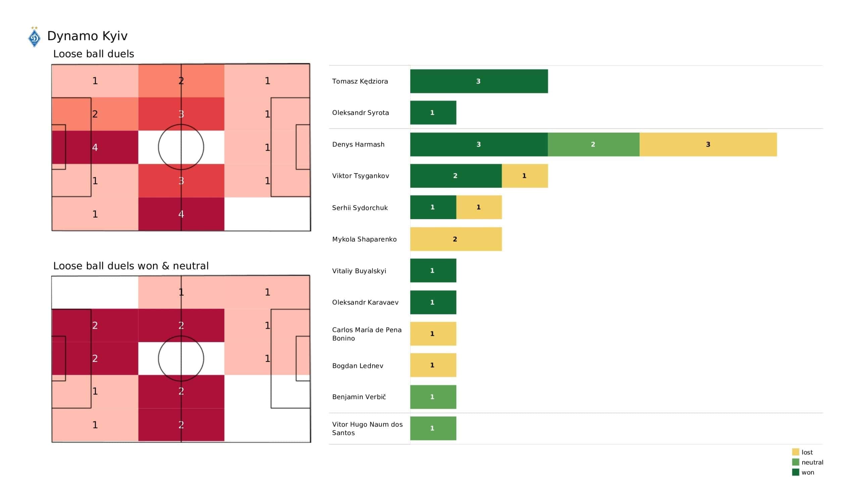Click the Dynamo Kyiv club crest
The image size is (859, 504).
(34, 37)
